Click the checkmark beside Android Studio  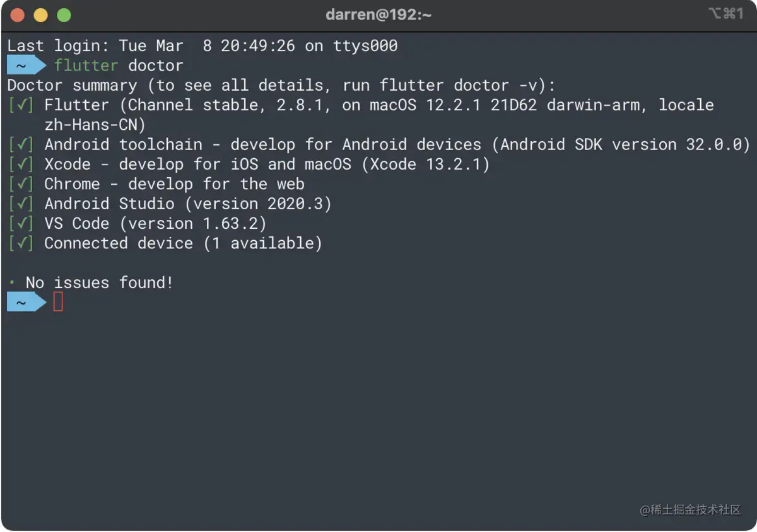(x=21, y=204)
